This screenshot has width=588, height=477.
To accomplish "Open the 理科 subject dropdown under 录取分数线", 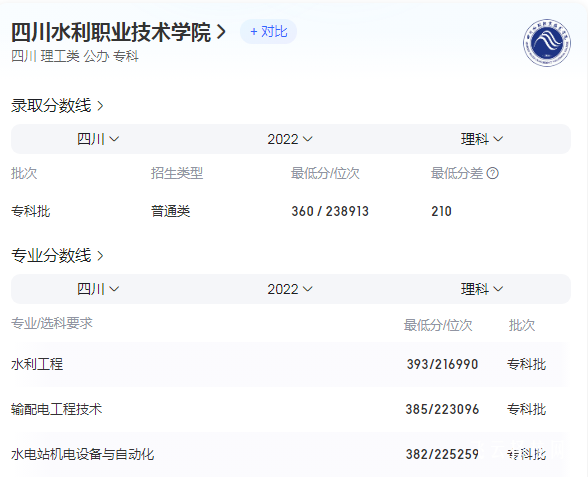I will [482, 139].
